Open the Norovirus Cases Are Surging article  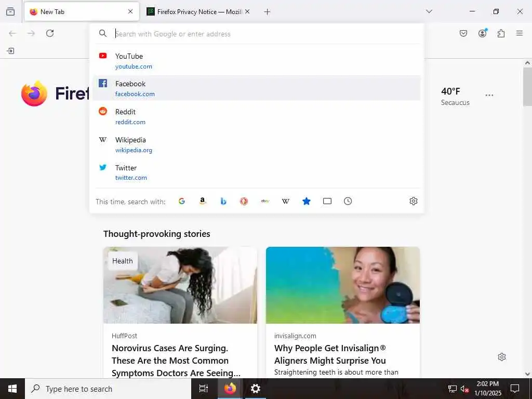pyautogui.click(x=177, y=361)
